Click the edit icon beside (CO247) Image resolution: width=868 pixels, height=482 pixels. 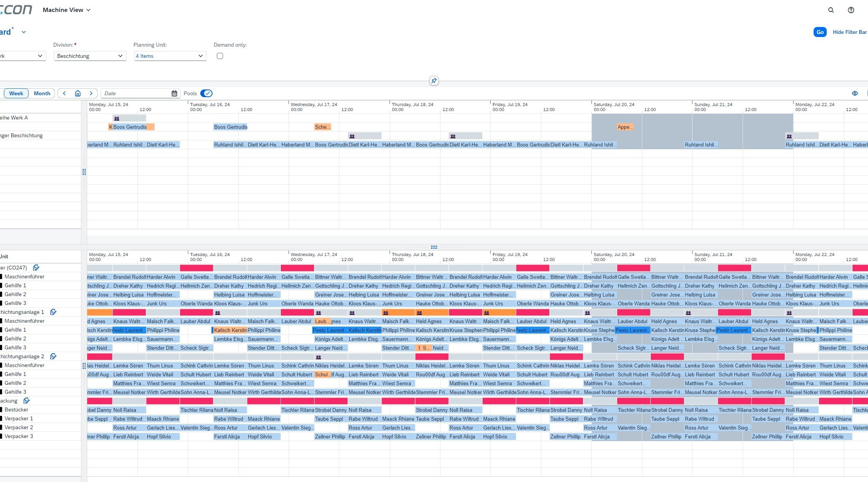(36, 268)
